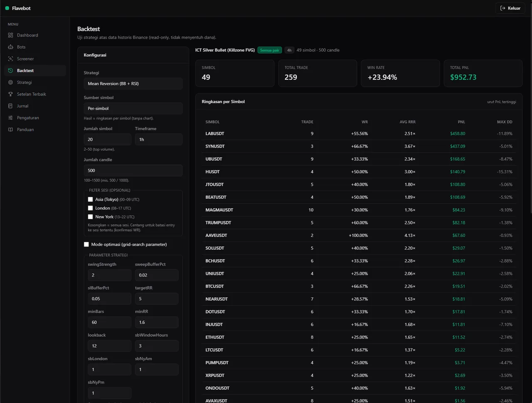Click the Panduan book icon

coord(10,130)
